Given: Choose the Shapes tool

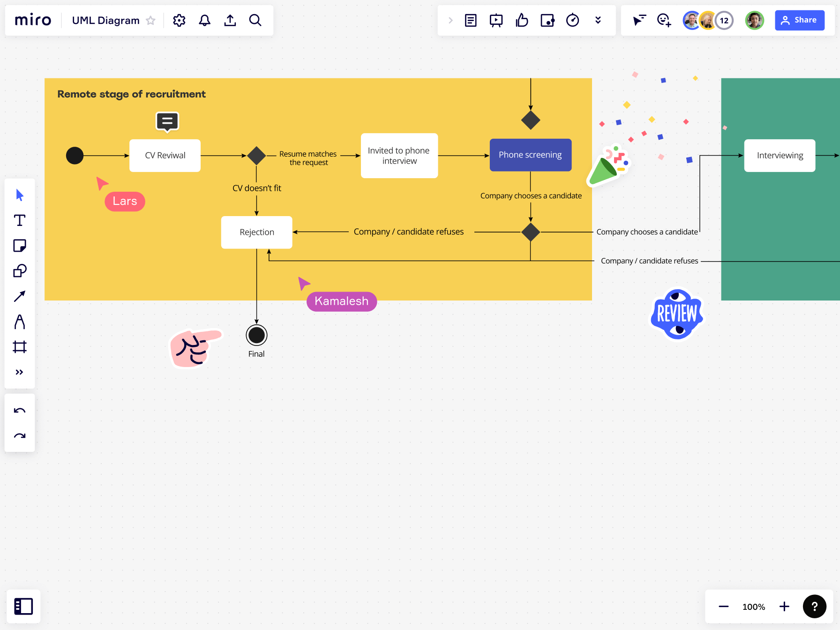Looking at the screenshot, I should [x=20, y=271].
